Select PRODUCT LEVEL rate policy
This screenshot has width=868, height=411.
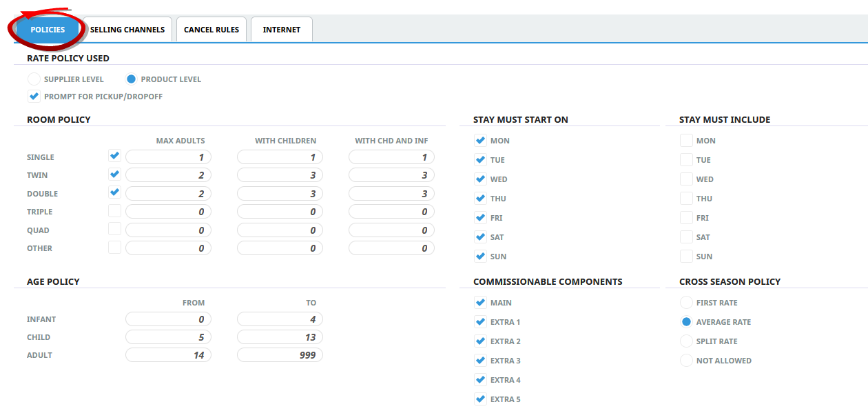point(131,79)
